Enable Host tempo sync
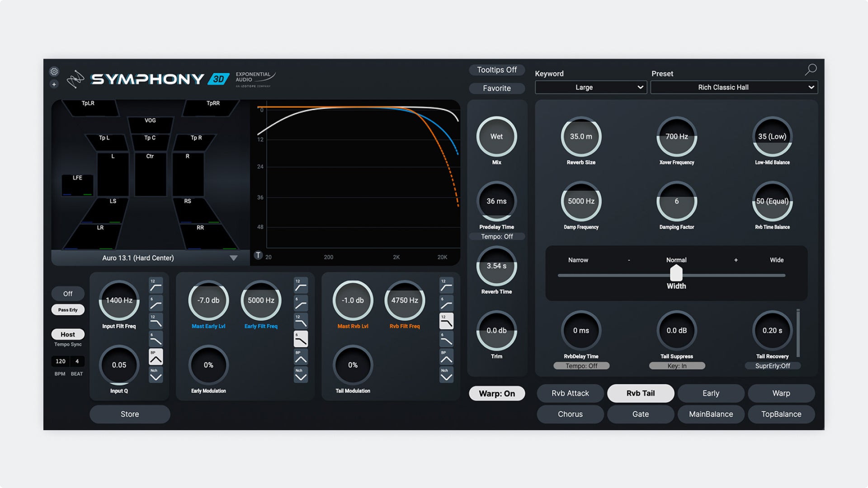This screenshot has height=488, width=868. click(x=68, y=334)
